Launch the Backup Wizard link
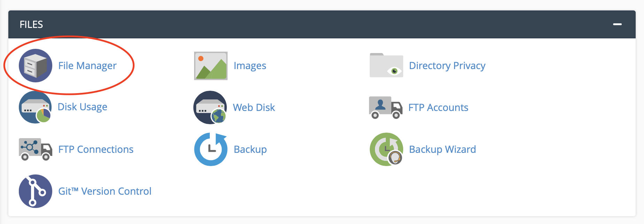Screen dimensions: 644x224 point(442,149)
